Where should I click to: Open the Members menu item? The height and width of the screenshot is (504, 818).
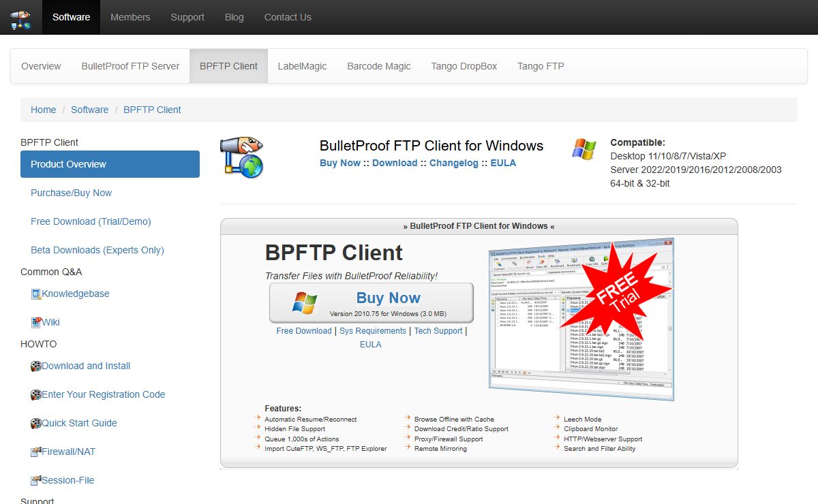[x=130, y=17]
